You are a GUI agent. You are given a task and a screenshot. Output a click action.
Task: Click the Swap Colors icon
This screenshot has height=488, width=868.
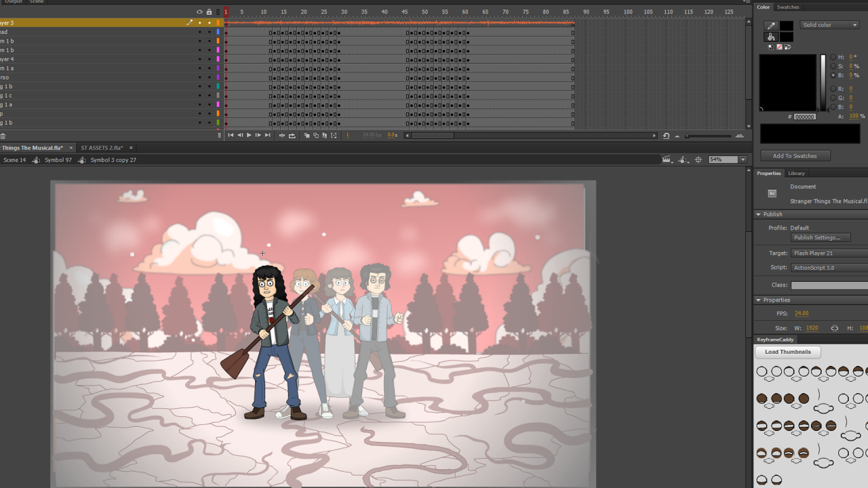point(787,47)
